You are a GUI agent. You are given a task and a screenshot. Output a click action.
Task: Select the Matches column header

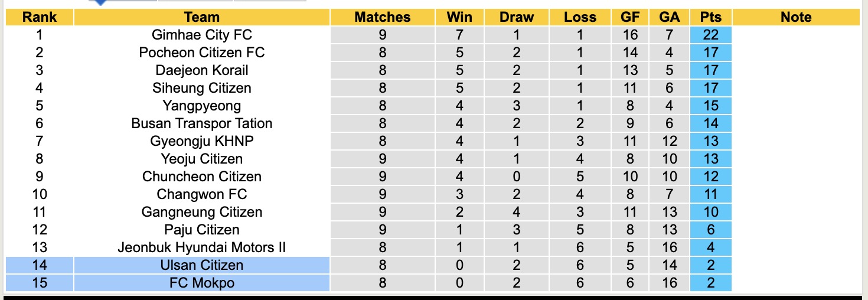[x=382, y=17]
